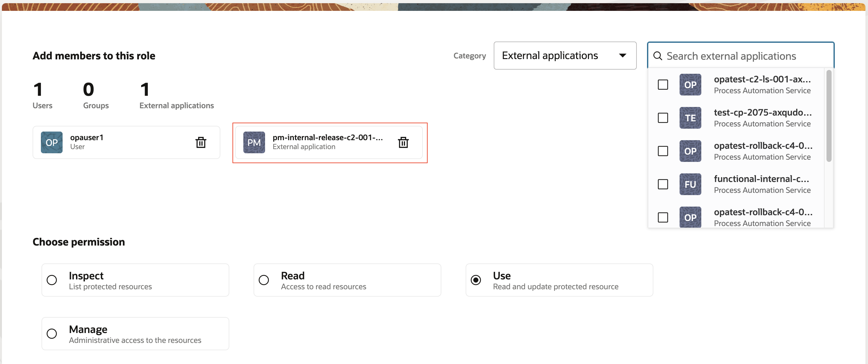
Task: Click the PM avatar of pm-internal-release application
Action: pyautogui.click(x=254, y=142)
